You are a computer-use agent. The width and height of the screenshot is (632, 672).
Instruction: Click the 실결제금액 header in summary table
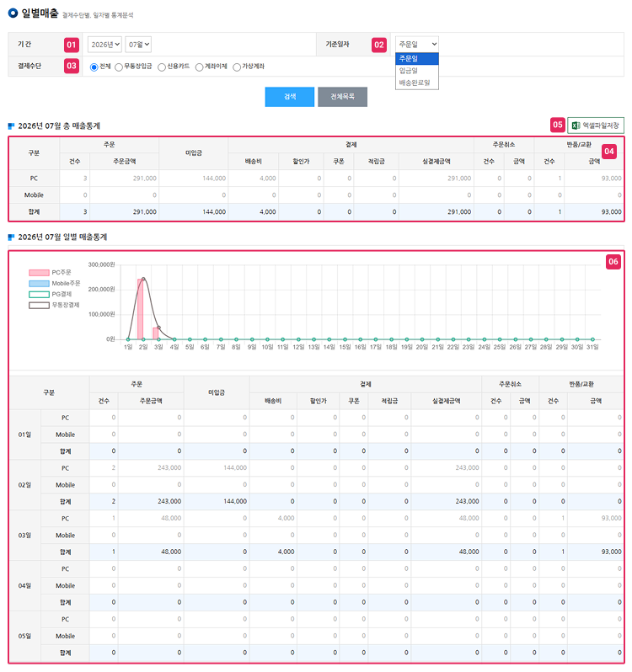pos(437,161)
